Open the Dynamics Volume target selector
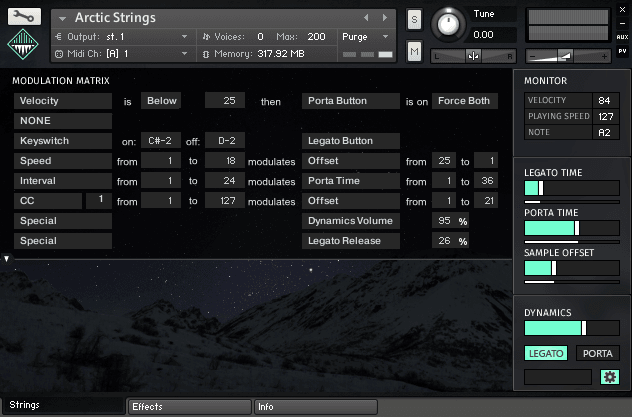Viewport: 632px width, 417px height. (351, 221)
